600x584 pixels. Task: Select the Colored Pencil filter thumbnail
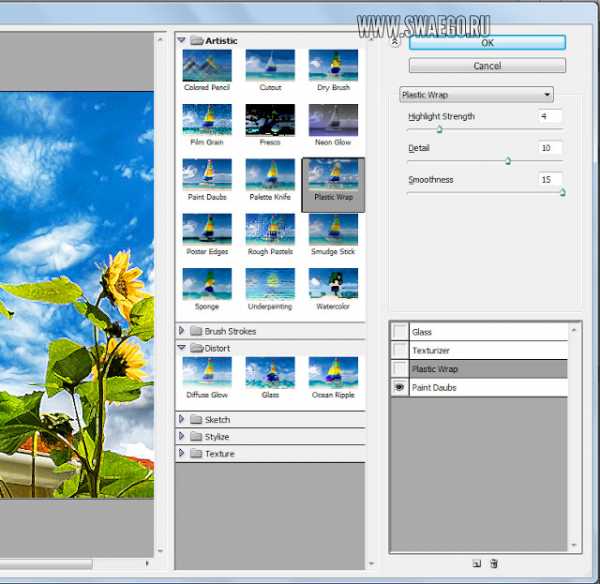tap(207, 65)
